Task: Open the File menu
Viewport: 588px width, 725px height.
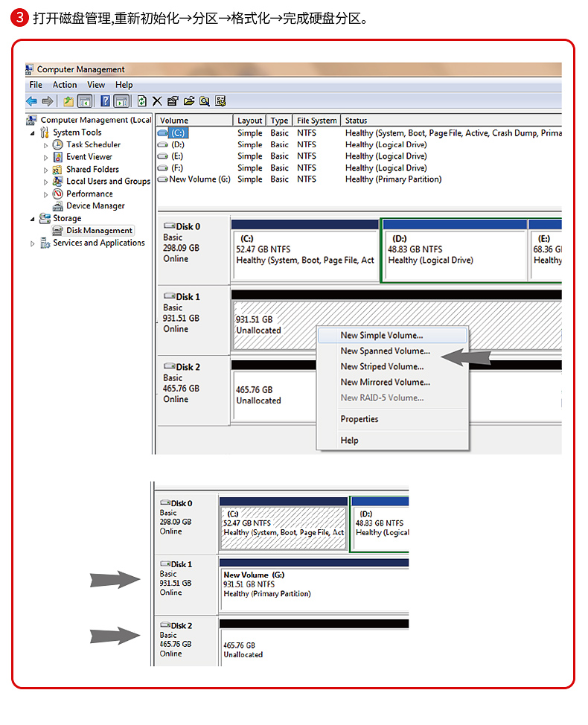Action: [x=36, y=85]
